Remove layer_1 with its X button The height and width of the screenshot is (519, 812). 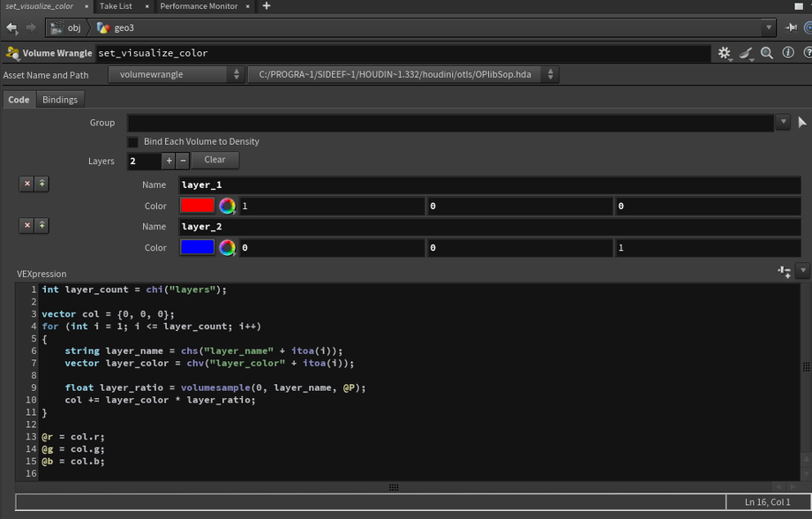27,184
